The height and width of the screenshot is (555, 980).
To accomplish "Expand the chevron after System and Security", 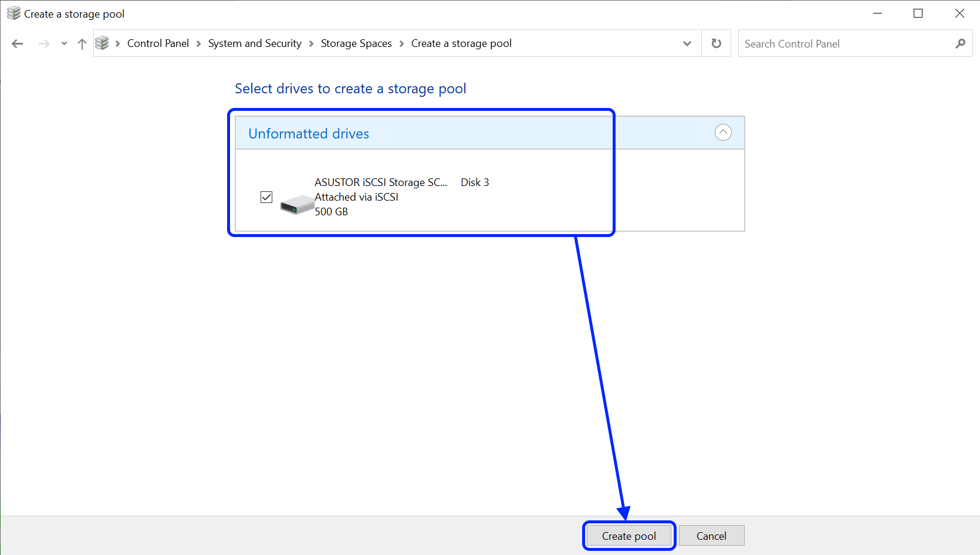I will tap(311, 43).
